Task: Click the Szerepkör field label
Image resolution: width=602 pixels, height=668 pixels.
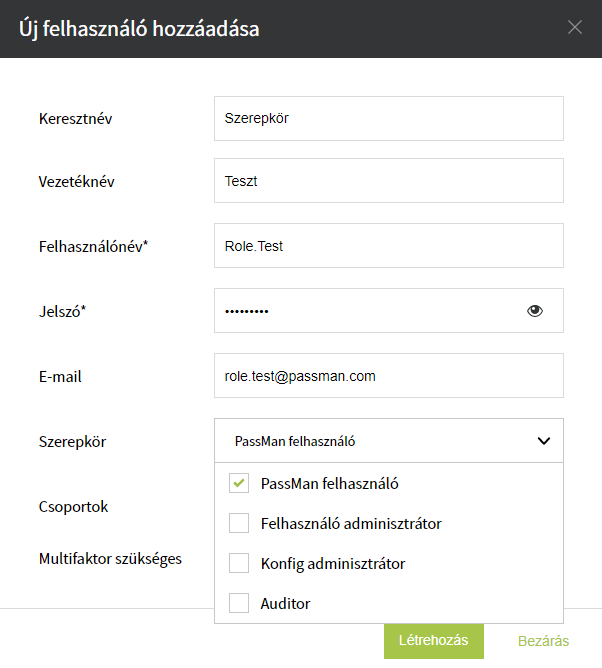Action: pyautogui.click(x=72, y=442)
